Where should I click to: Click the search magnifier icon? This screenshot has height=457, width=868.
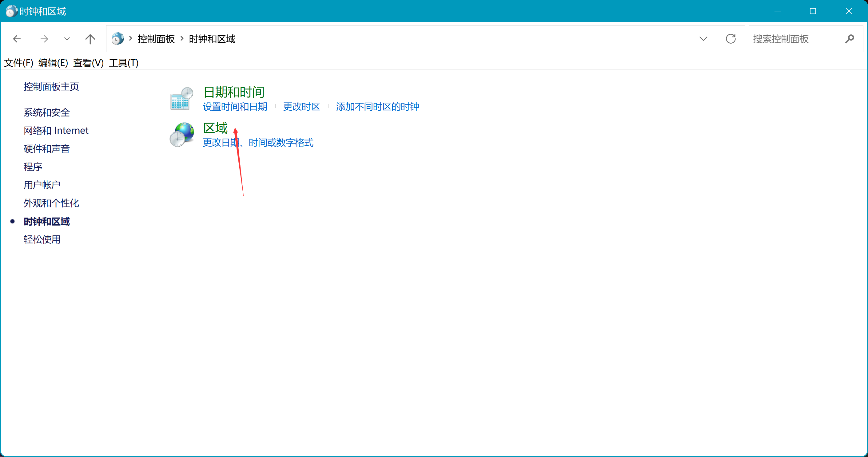coord(850,39)
